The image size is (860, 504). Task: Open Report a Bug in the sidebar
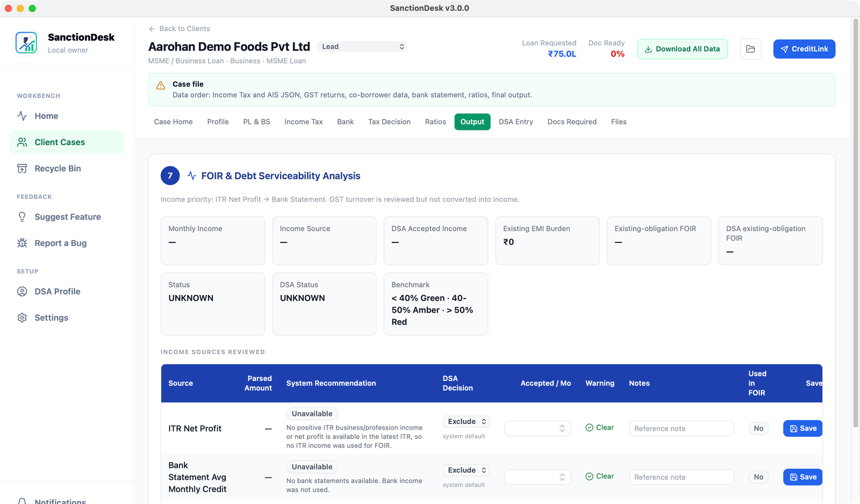pyautogui.click(x=67, y=243)
